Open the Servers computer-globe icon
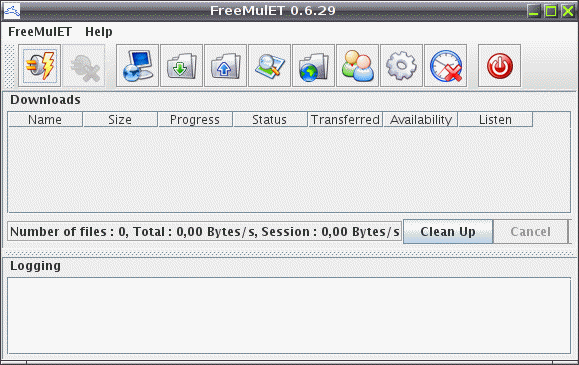579x365 pixels. click(x=137, y=66)
